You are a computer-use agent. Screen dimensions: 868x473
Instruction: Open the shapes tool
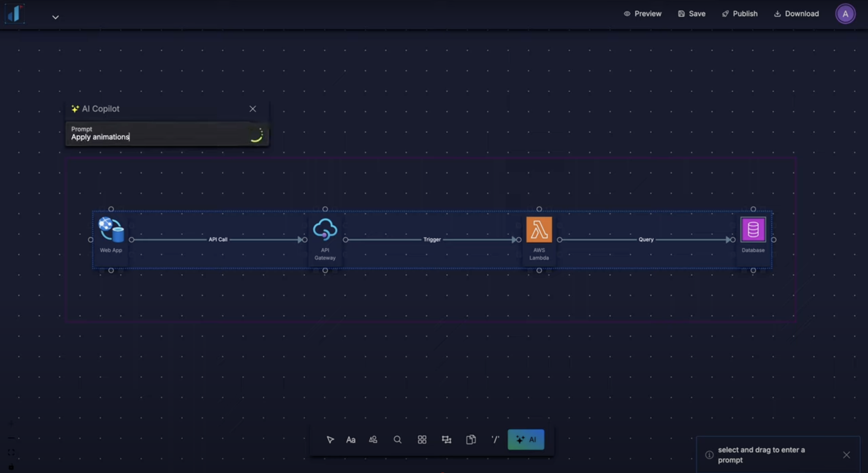[373, 440]
